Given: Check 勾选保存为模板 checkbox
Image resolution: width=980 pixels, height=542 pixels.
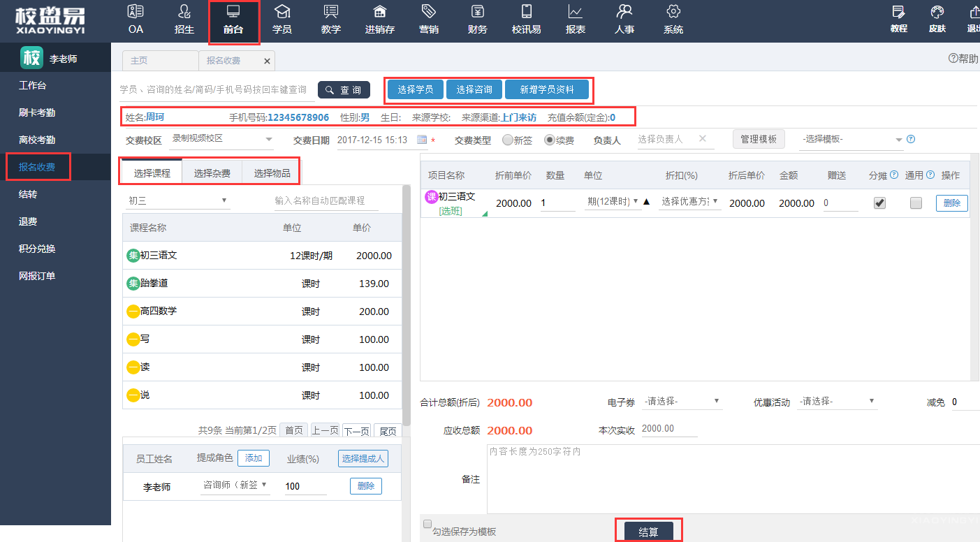Looking at the screenshot, I should tap(427, 524).
